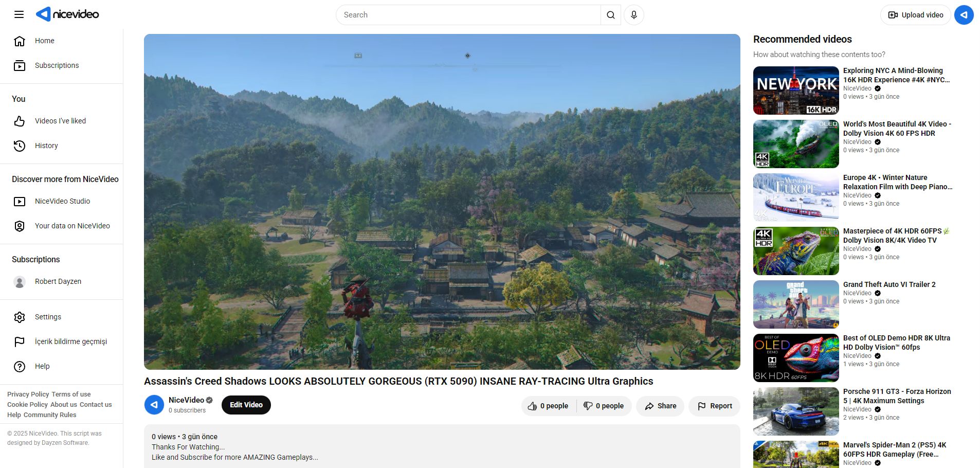Click the 0 subscribers count
980x468 pixels.
point(187,410)
